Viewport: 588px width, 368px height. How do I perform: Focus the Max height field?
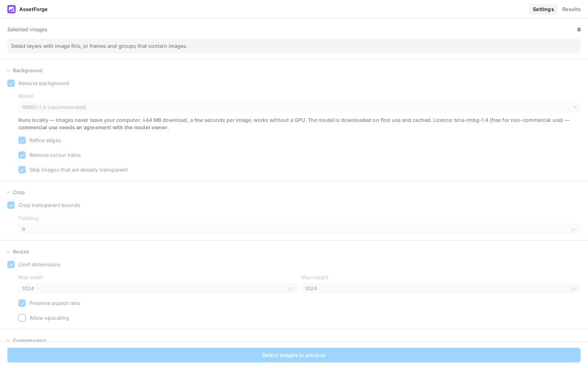(441, 288)
